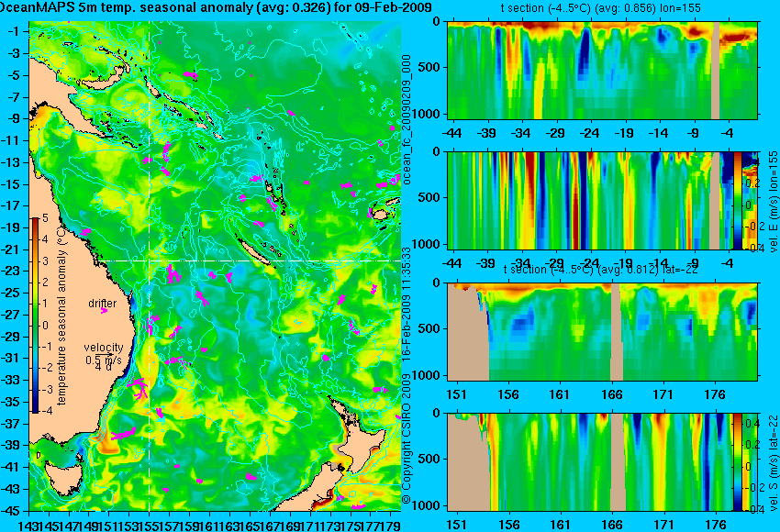The image size is (780, 532).
Task: Click the '0' tick on the temperature colorbar
Action: tap(45, 326)
